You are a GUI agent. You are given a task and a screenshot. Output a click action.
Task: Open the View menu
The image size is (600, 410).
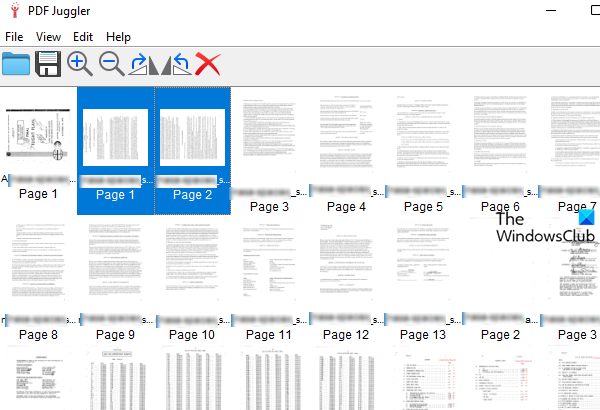pos(48,37)
